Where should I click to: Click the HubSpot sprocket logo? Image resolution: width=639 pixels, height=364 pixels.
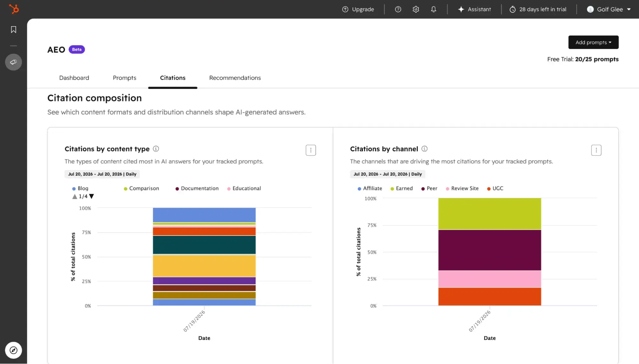[x=14, y=9]
